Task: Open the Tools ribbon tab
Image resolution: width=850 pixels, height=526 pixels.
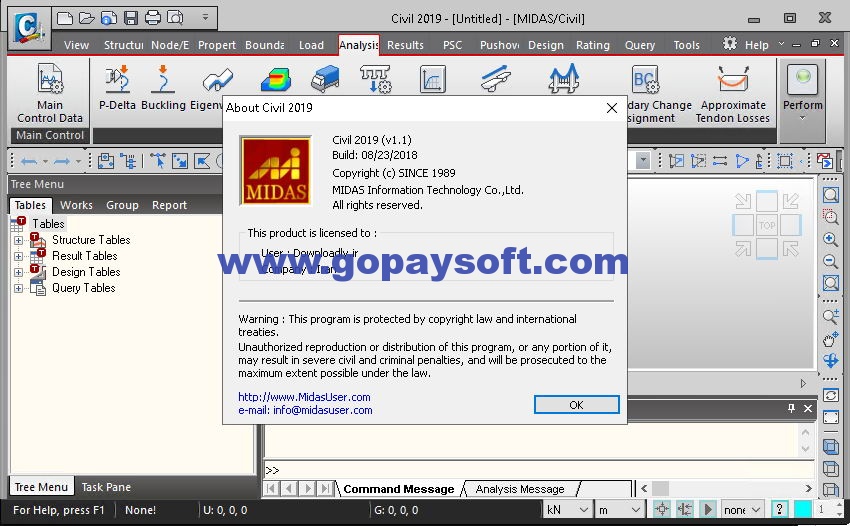Action: tap(686, 45)
